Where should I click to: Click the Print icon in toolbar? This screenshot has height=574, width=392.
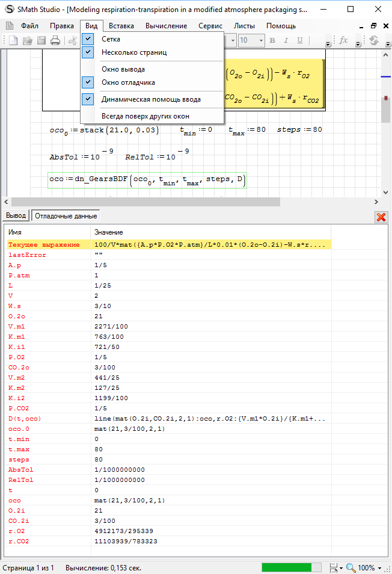coord(55,40)
